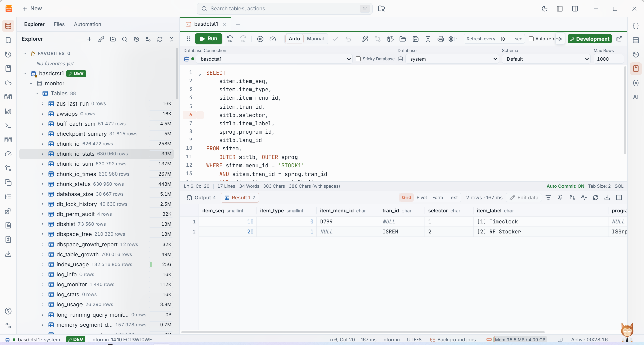Open the terminal icon in the left sidebar
Screen dimensions: 644x345
pos(8,126)
